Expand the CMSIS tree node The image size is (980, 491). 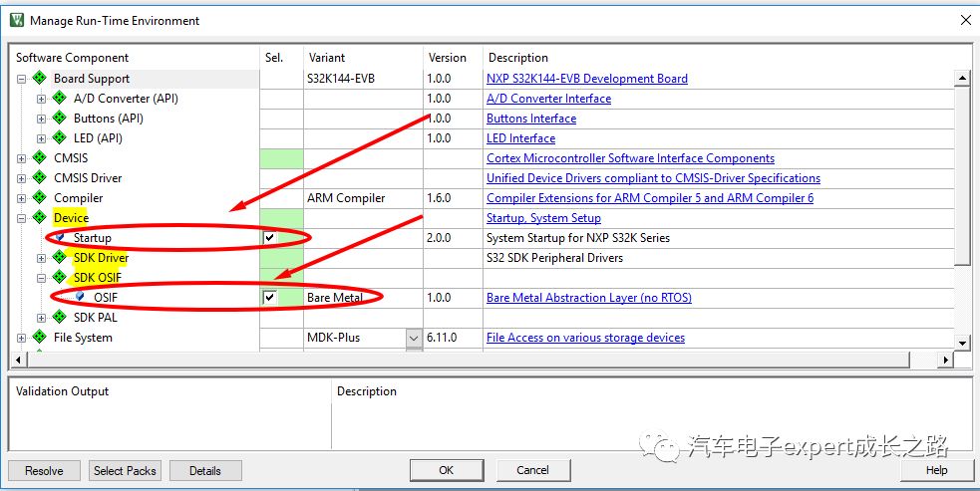pyautogui.click(x=21, y=158)
